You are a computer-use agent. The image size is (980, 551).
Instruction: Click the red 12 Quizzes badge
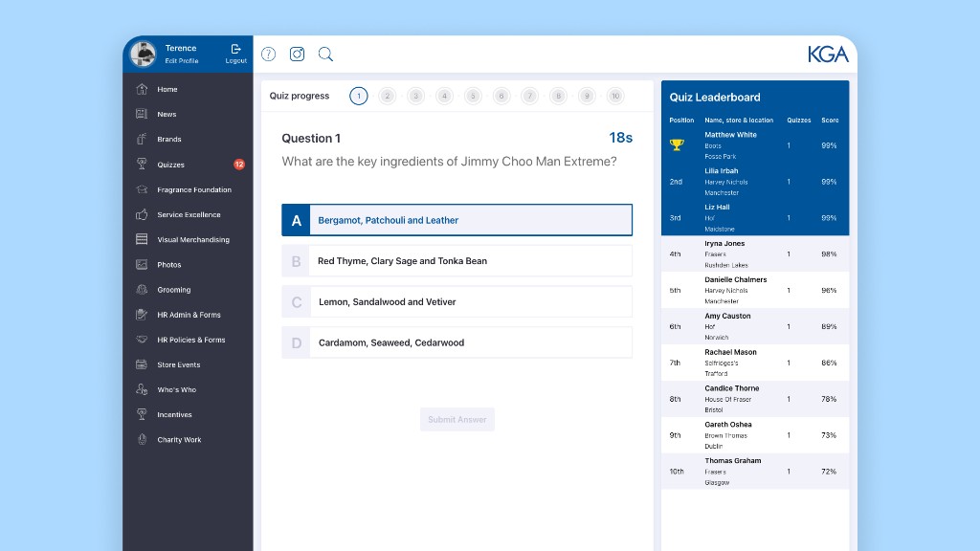click(x=238, y=165)
